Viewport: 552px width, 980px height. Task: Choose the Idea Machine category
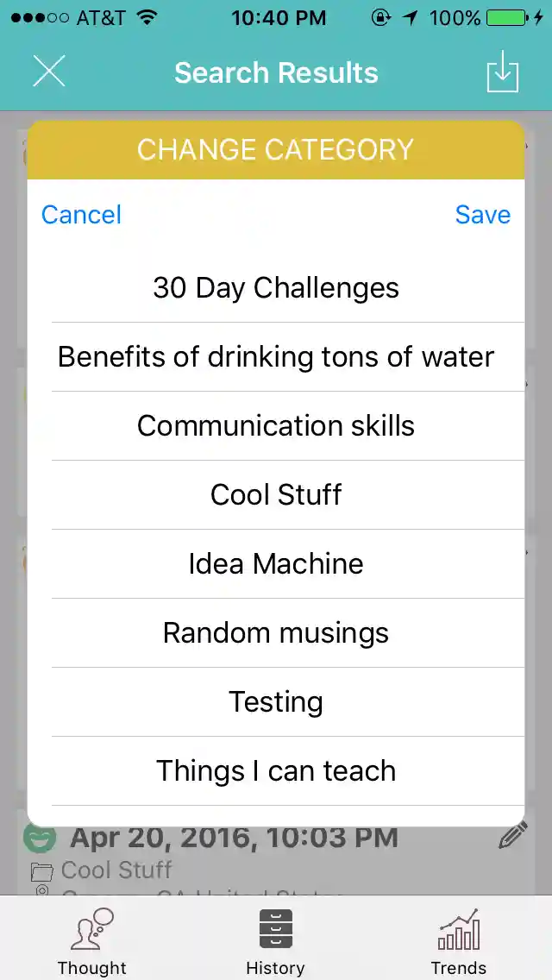[276, 564]
